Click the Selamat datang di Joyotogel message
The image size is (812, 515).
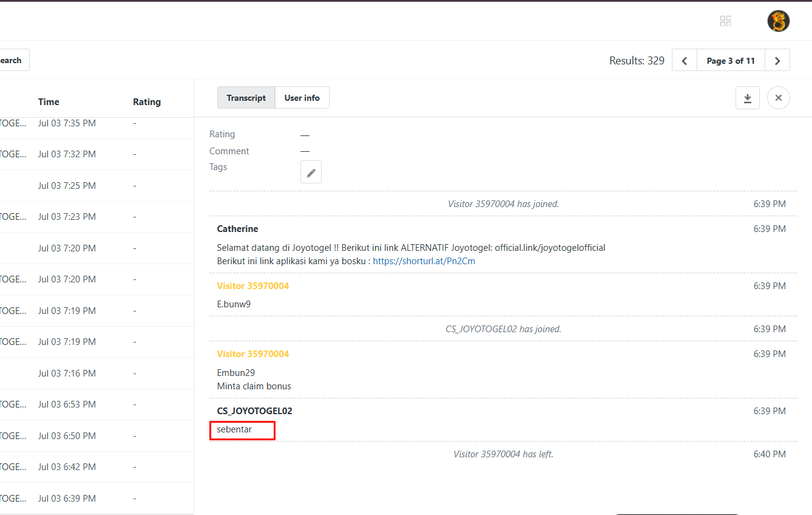(411, 248)
